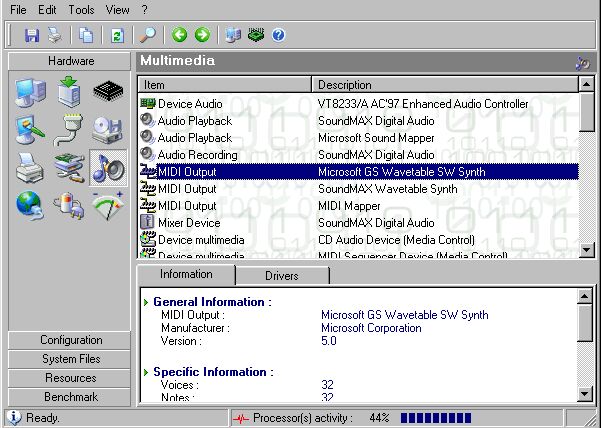Open the View menu
The height and width of the screenshot is (428, 601).
[x=117, y=10]
